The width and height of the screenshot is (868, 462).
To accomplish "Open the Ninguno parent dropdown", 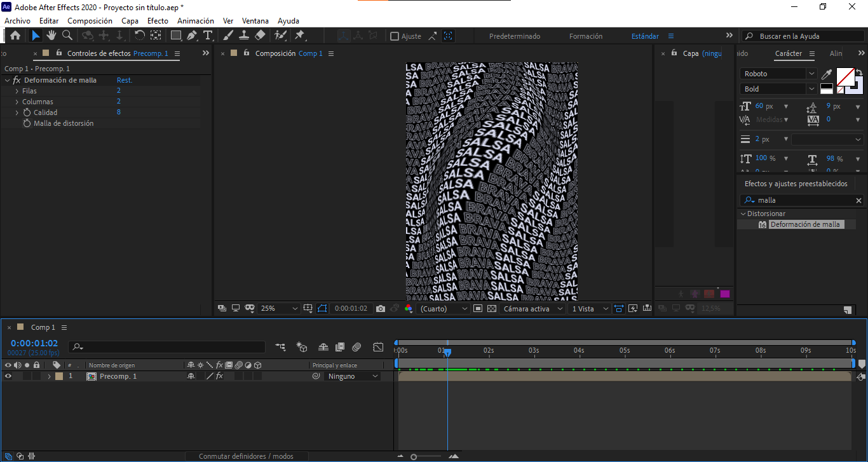I will pos(352,376).
